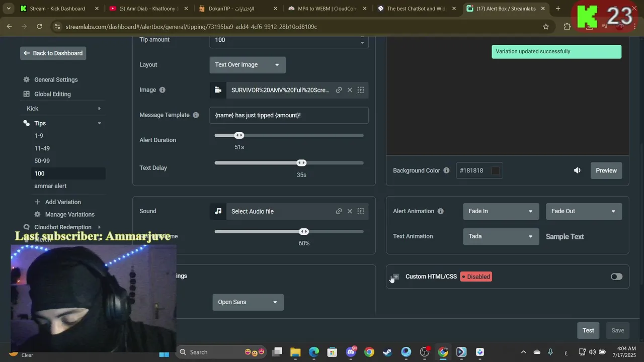This screenshot has height=362, width=644.
Task: Open File Explorer from the taskbar
Action: (x=295, y=352)
